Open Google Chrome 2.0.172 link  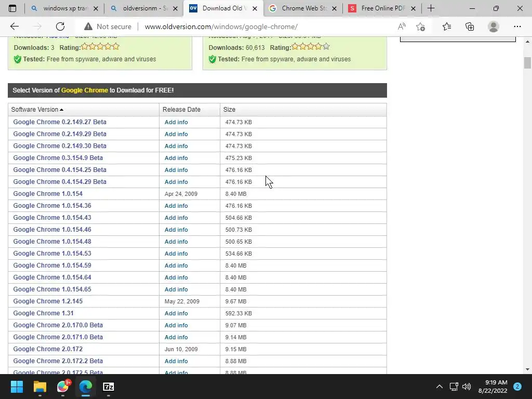tap(48, 349)
